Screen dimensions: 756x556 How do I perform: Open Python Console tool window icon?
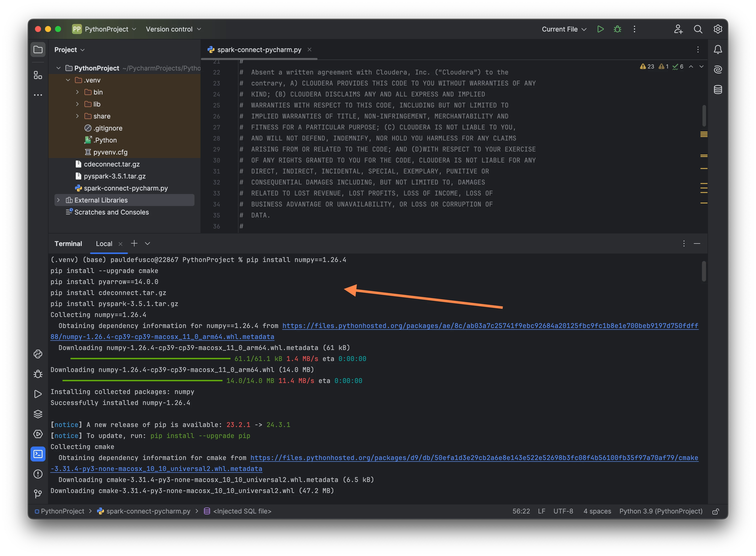tap(38, 354)
